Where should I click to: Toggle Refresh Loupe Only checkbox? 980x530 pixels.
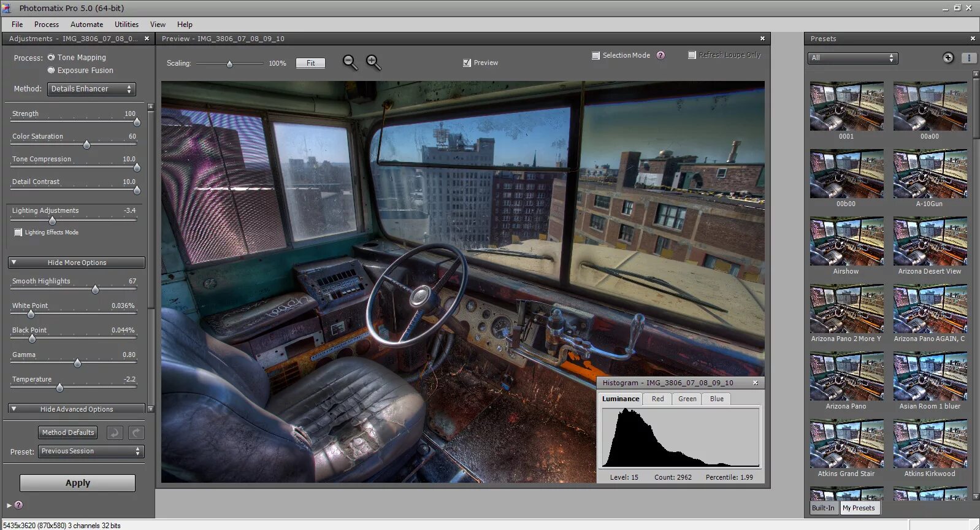[692, 55]
